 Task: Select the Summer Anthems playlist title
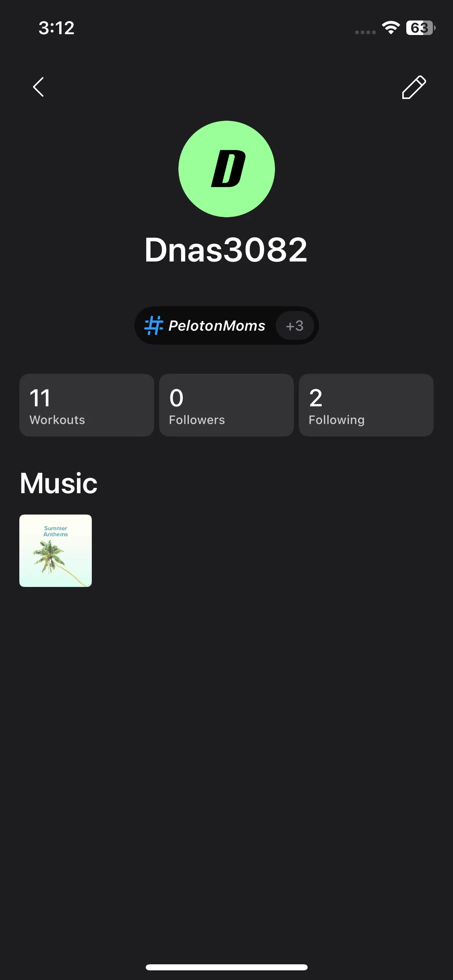pos(56,531)
